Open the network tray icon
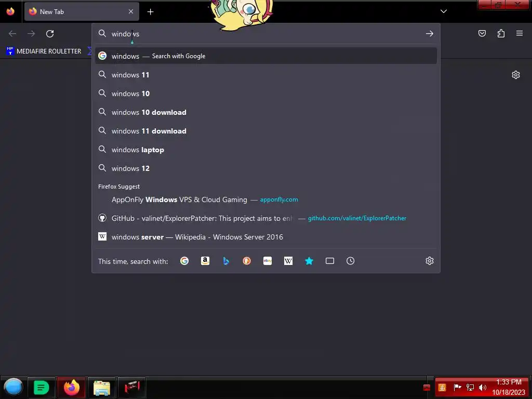Image resolution: width=532 pixels, height=399 pixels. (470, 387)
